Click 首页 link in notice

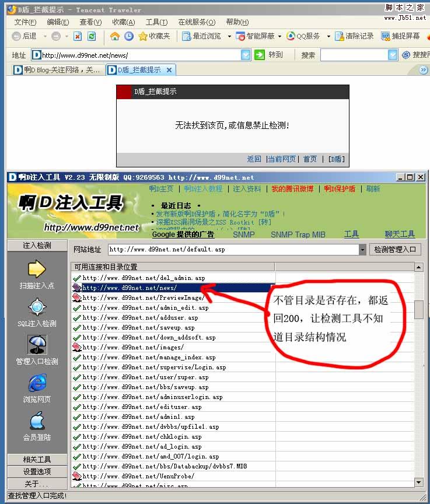(x=310, y=159)
